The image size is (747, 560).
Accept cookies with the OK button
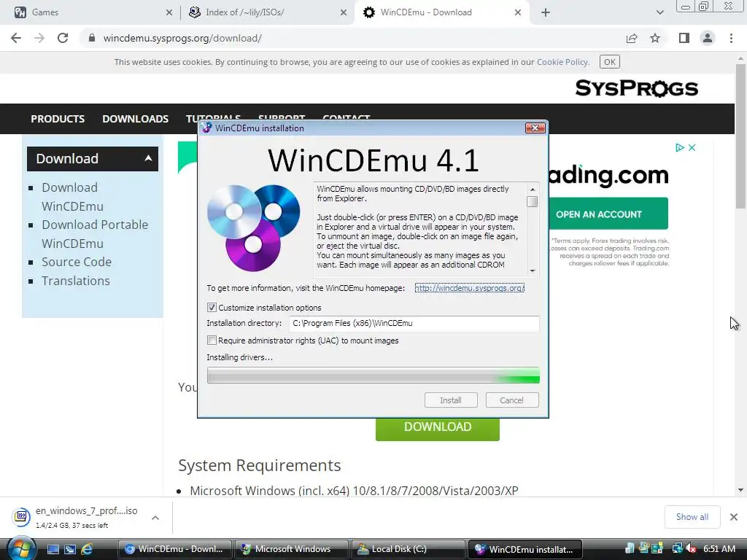point(609,62)
